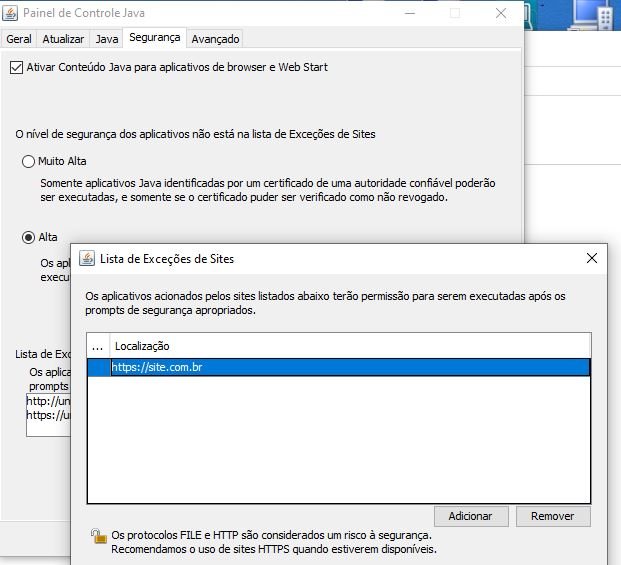Screen dimensions: 621x565
Task: Click the Remover button
Action: coord(553,516)
